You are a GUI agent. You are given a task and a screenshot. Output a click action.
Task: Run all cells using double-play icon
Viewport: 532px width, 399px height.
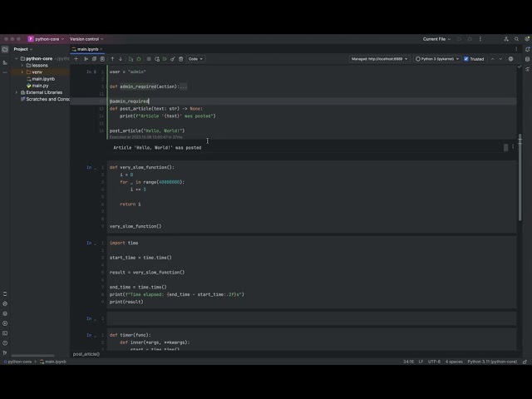point(165,59)
